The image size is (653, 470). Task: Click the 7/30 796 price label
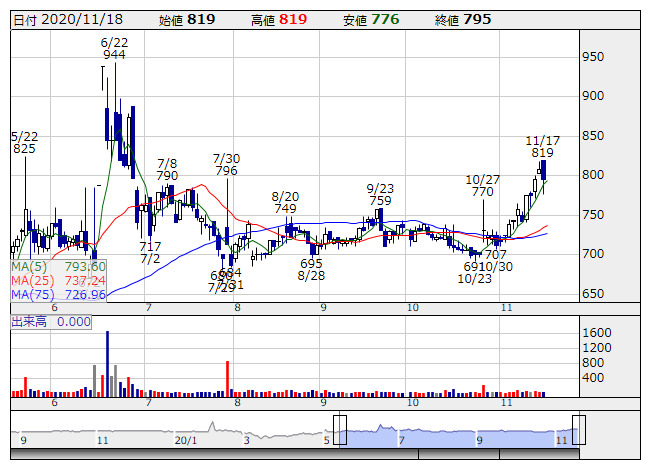click(x=226, y=164)
